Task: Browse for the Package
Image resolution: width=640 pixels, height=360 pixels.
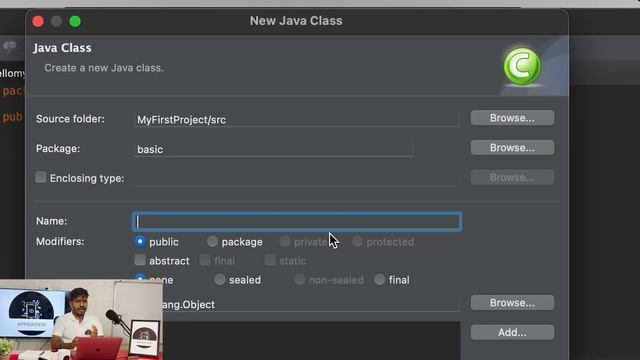Action: (x=512, y=147)
